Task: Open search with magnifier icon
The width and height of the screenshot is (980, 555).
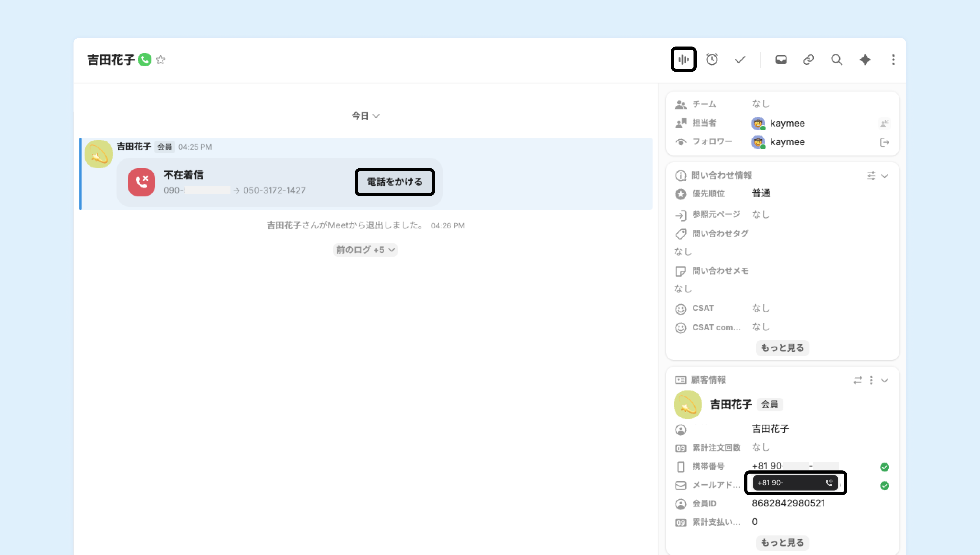Action: click(x=836, y=60)
